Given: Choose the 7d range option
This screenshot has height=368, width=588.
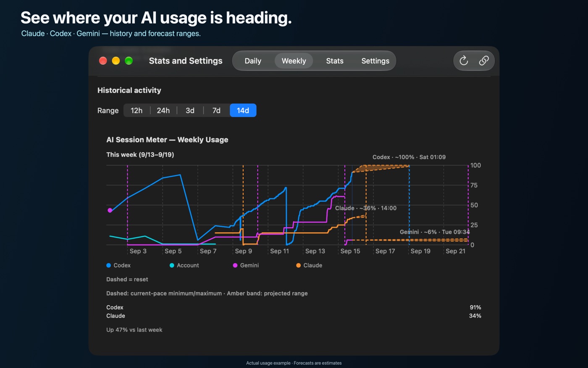Looking at the screenshot, I should (216, 111).
